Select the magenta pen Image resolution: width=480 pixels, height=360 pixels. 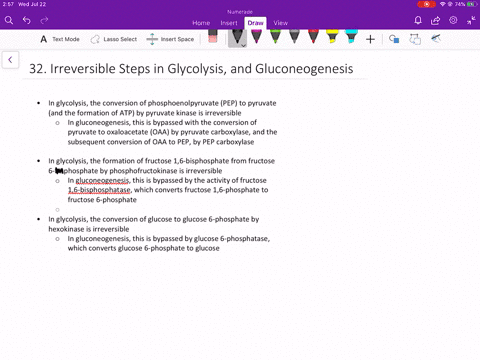[256, 37]
